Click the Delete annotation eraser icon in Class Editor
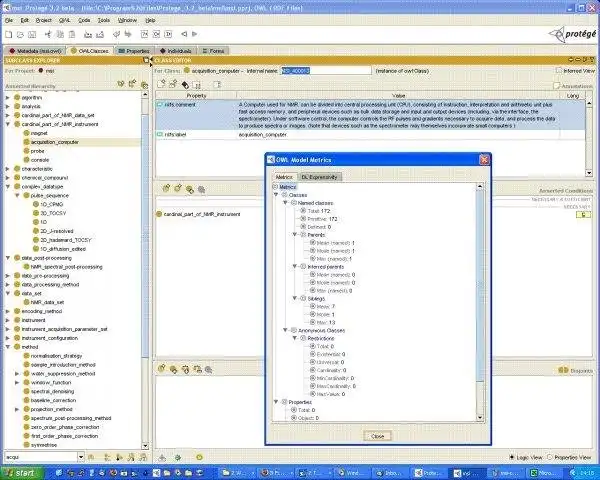The image size is (600, 480). pos(185,85)
